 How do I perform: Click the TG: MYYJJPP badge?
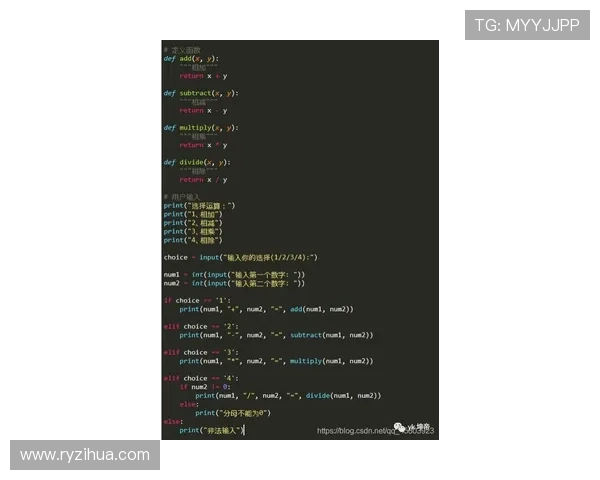[x=527, y=25]
